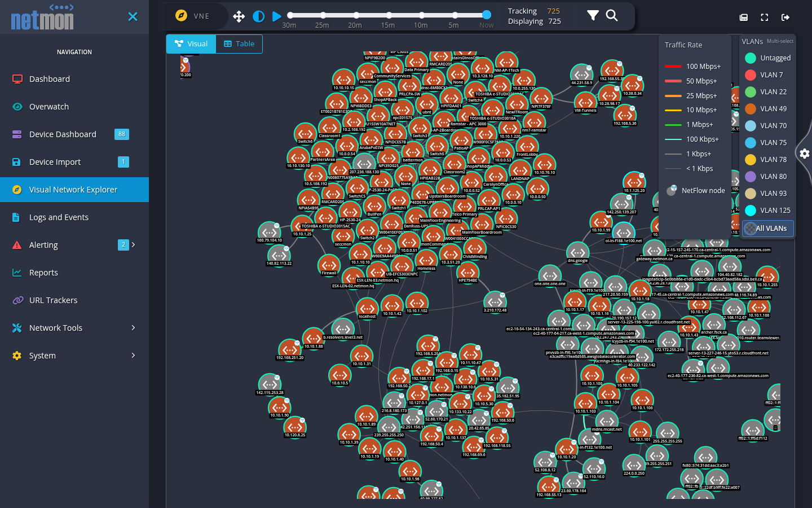Open the filter funnel
Screen dimensions: 812x508
coord(593,15)
